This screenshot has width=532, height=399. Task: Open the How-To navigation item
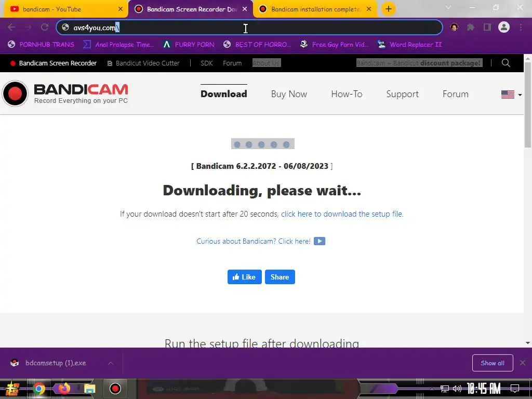tap(347, 94)
